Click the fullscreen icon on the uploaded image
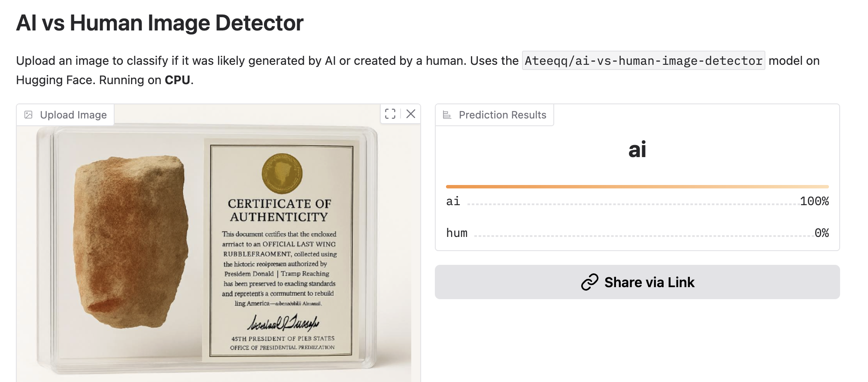 pos(390,114)
